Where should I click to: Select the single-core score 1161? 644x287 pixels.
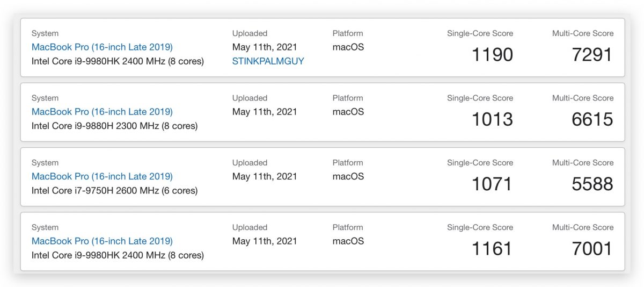(492, 249)
